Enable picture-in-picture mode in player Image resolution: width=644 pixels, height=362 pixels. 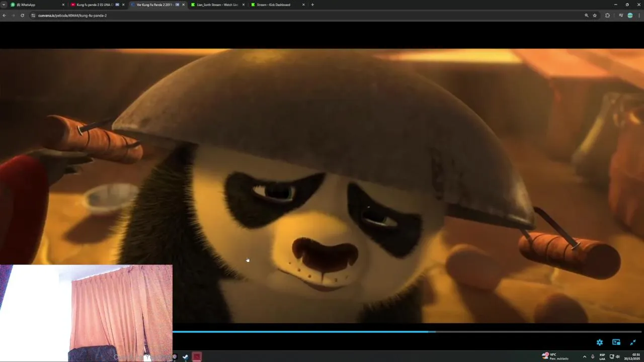coord(616,342)
